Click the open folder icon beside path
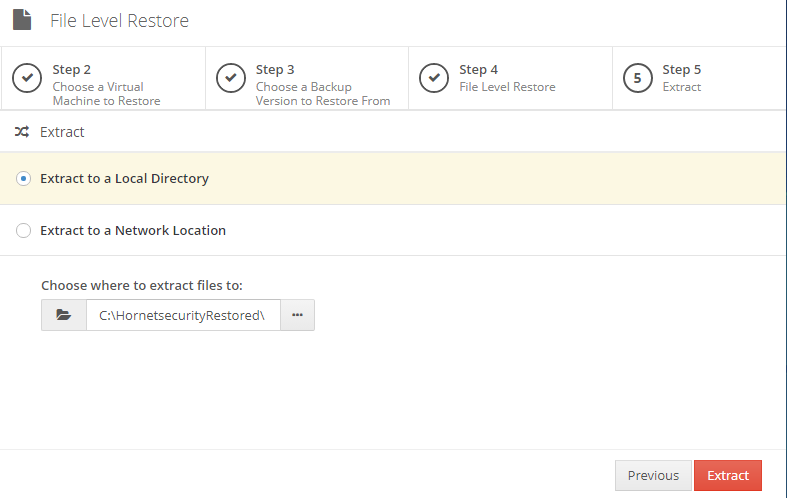 (64, 315)
